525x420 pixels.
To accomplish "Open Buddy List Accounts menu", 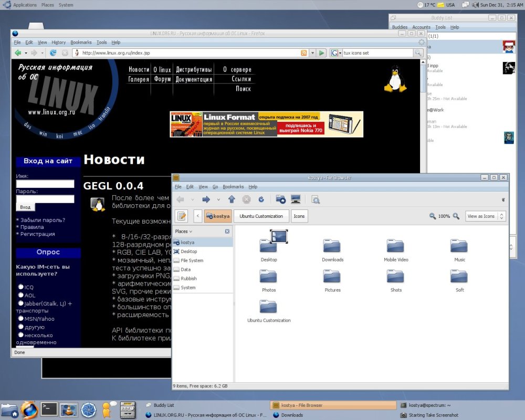I will click(421, 27).
